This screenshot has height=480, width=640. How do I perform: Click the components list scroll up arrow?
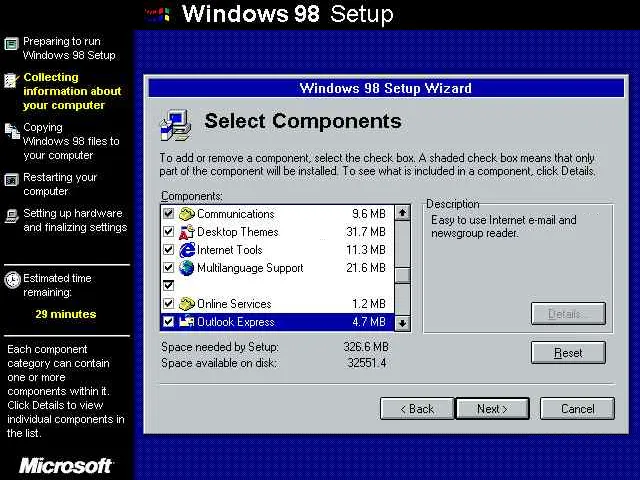click(x=402, y=213)
